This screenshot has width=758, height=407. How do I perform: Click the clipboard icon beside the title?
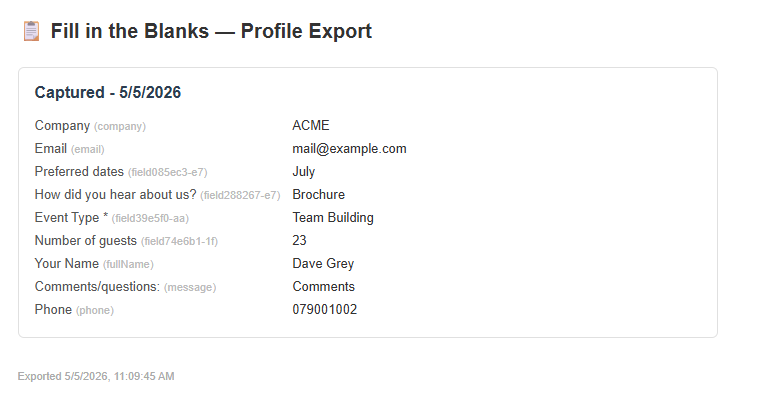coord(31,31)
